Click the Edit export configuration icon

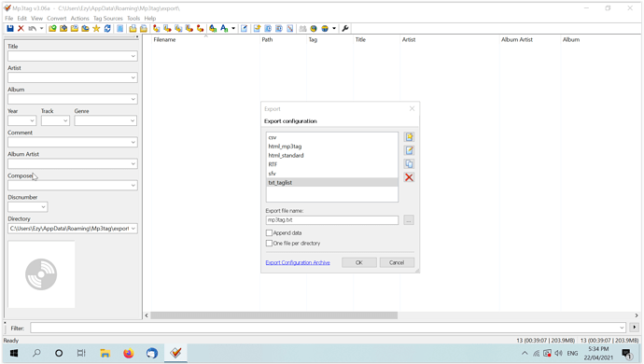tap(409, 150)
